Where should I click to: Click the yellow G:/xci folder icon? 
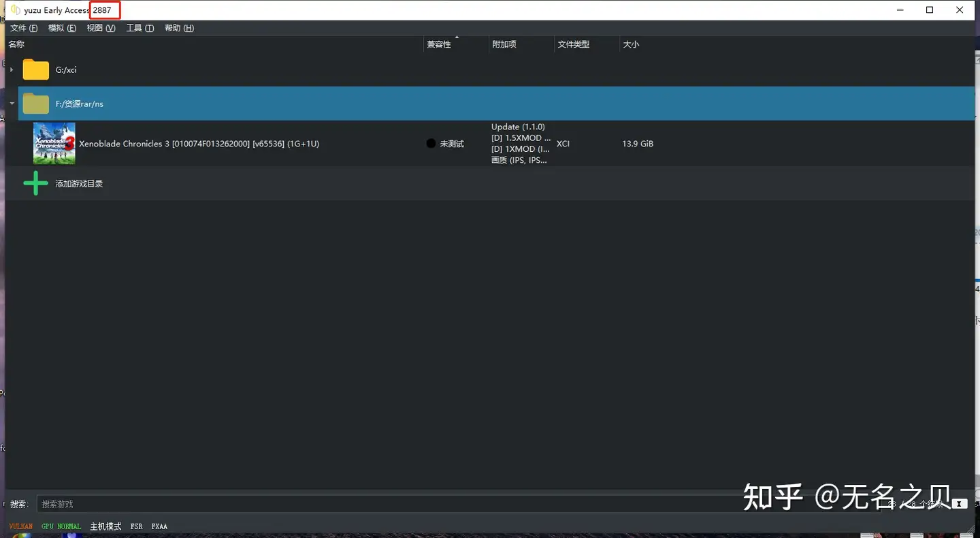coord(35,69)
